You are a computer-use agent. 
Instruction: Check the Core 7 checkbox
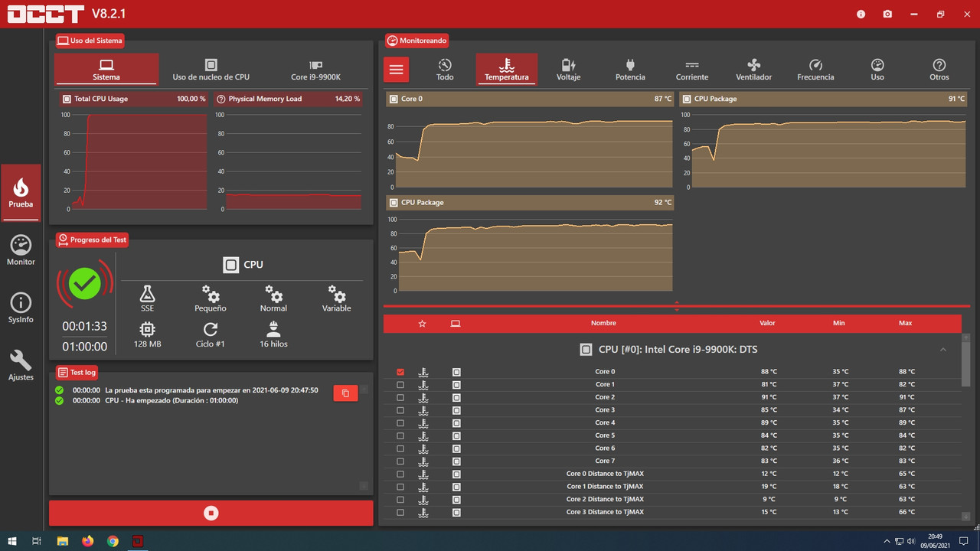[400, 461]
